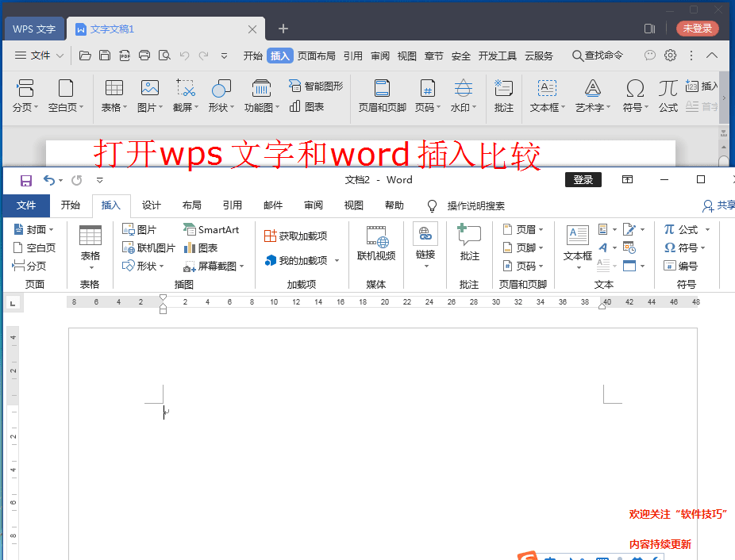The width and height of the screenshot is (735, 560).
Task: Click WPS chat bubble feedback icon
Action: point(650,56)
